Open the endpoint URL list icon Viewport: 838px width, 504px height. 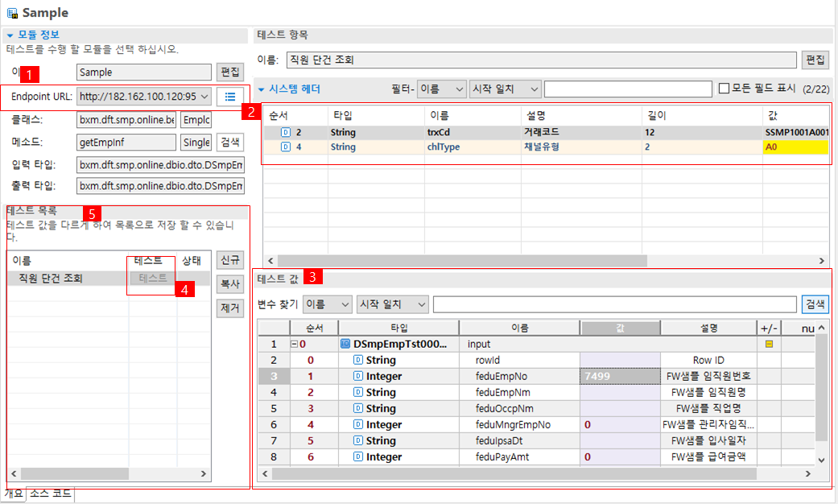(229, 98)
